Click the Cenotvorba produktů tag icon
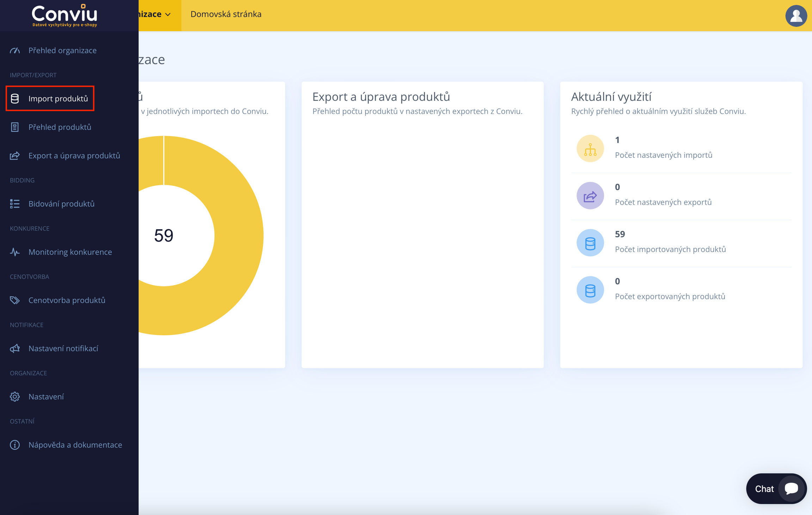The width and height of the screenshot is (812, 515). (x=15, y=300)
